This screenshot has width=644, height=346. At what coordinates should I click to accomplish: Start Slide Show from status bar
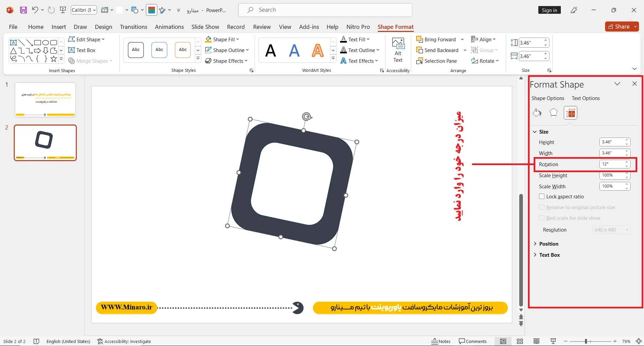[553, 341]
